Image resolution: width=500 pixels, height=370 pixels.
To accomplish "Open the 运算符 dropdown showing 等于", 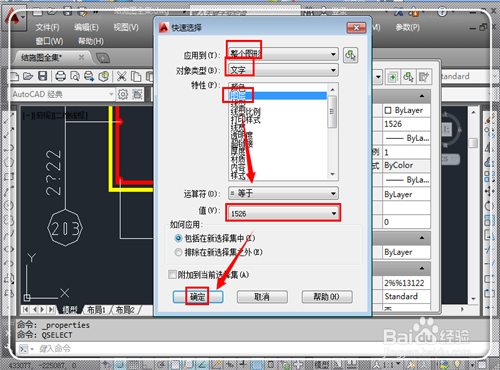I will (283, 193).
